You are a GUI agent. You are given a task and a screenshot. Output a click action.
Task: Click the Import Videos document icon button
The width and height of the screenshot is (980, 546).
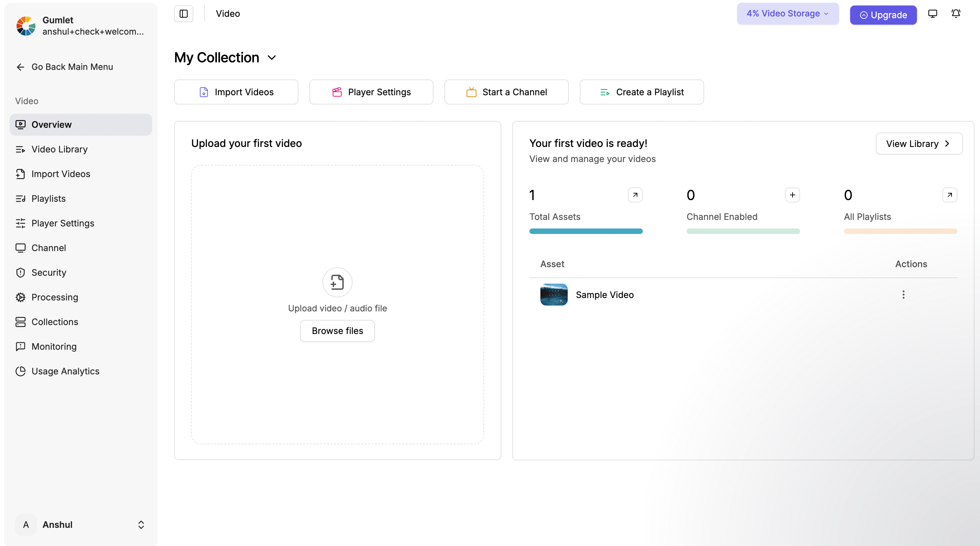click(x=204, y=92)
